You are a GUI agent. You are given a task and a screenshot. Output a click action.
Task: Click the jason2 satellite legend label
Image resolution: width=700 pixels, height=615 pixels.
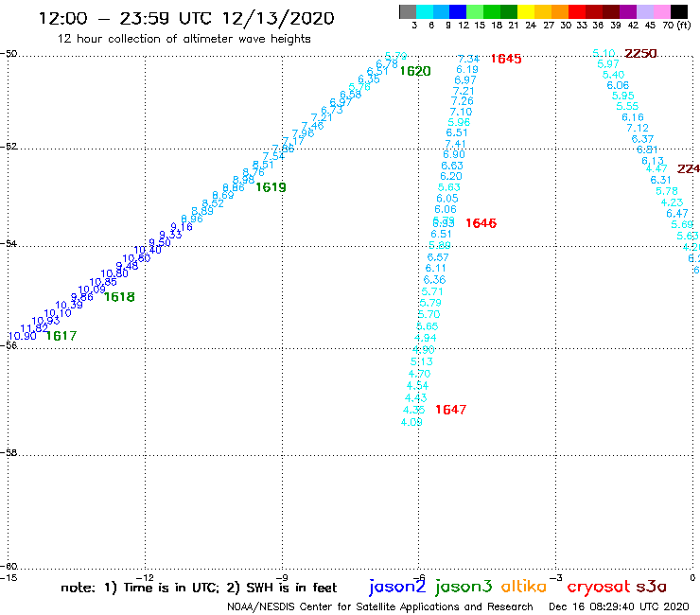tap(397, 587)
